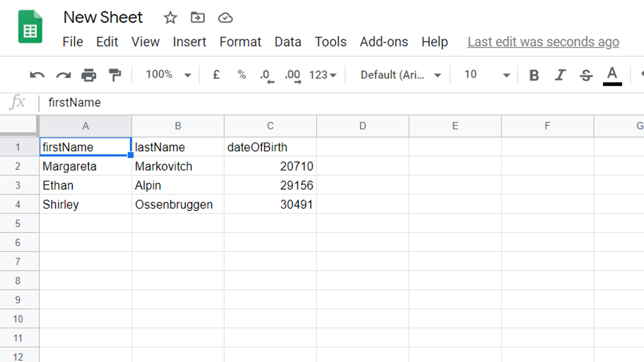Check the cloud save status icon
The image size is (644, 362).
(x=225, y=18)
